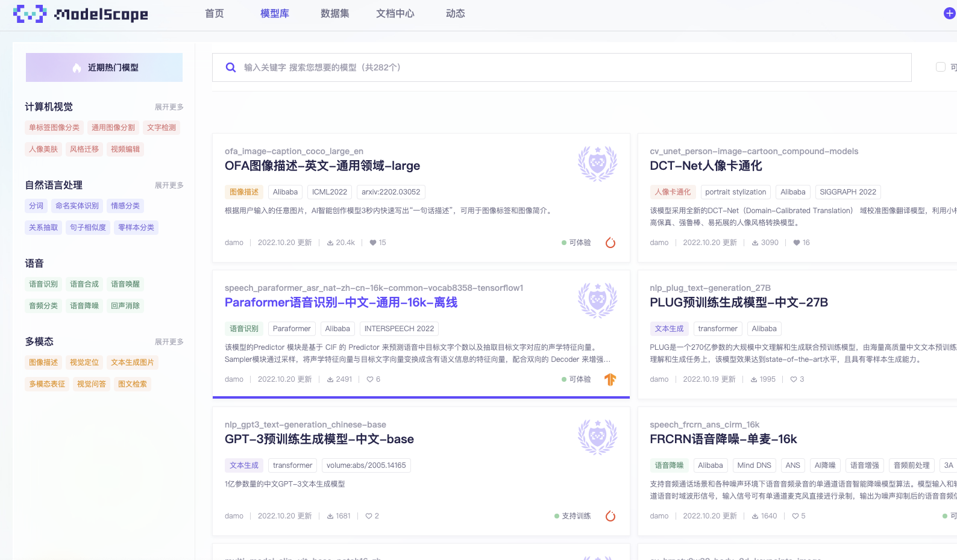Image resolution: width=957 pixels, height=560 pixels.
Task: Open the 首页 nav tab
Action: point(215,13)
